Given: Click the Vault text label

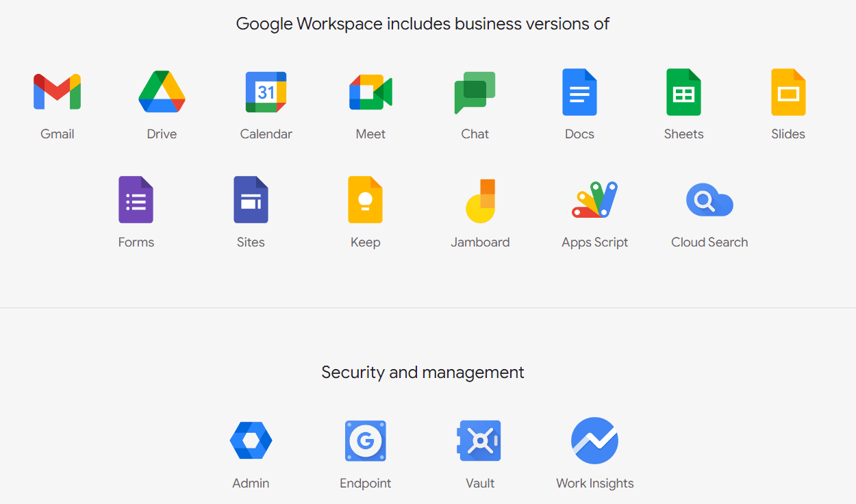Looking at the screenshot, I should coord(480,483).
